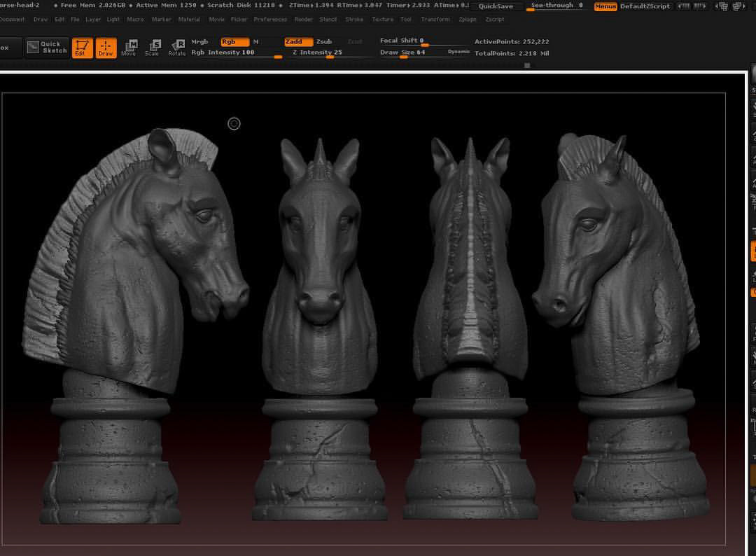Activate the Edit mode icon
756x556 pixels.
[x=83, y=48]
